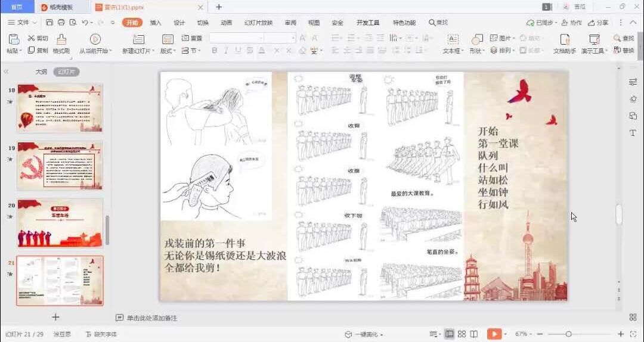This screenshot has height=342, width=644.
Task: Toggle to the Outline (大纲) pane
Action: (x=41, y=71)
